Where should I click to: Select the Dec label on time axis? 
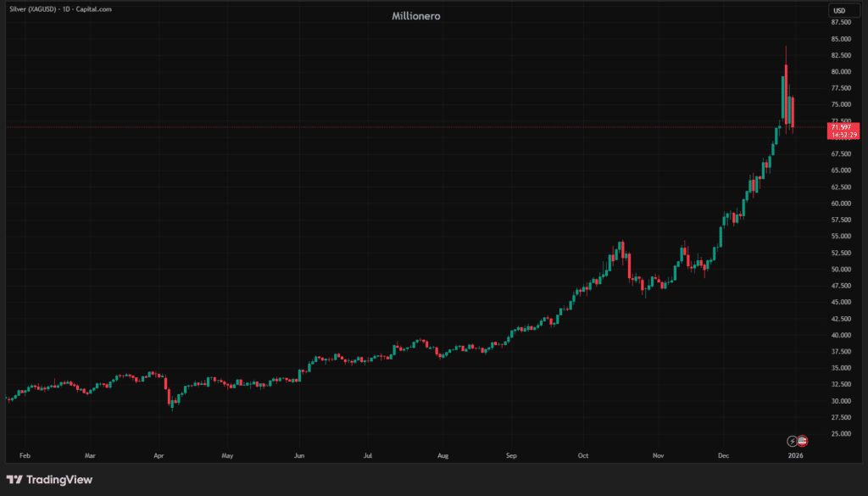tap(722, 454)
